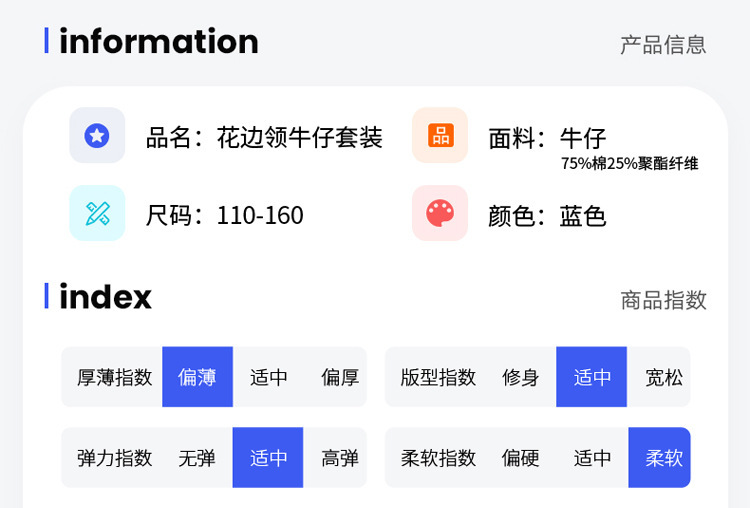Screen dimensions: 750x508
Task: Select 偏薄 in thickness index
Action: [197, 377]
